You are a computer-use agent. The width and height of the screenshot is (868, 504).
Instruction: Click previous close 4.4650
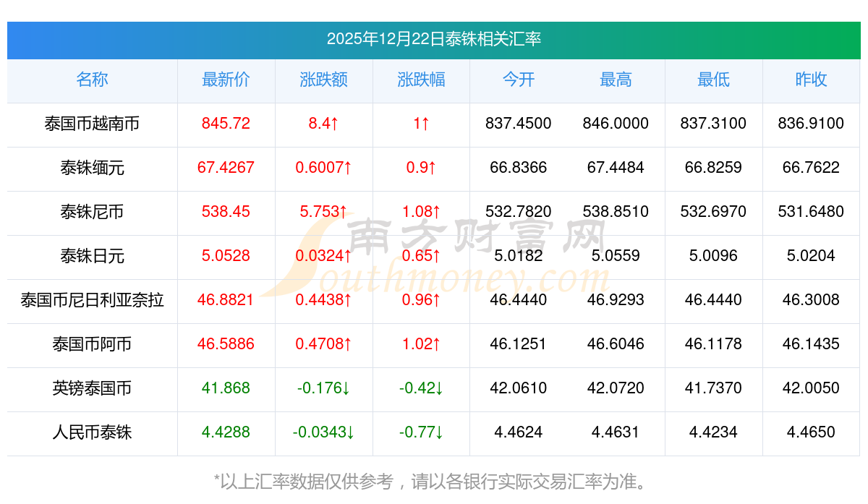[x=811, y=433]
